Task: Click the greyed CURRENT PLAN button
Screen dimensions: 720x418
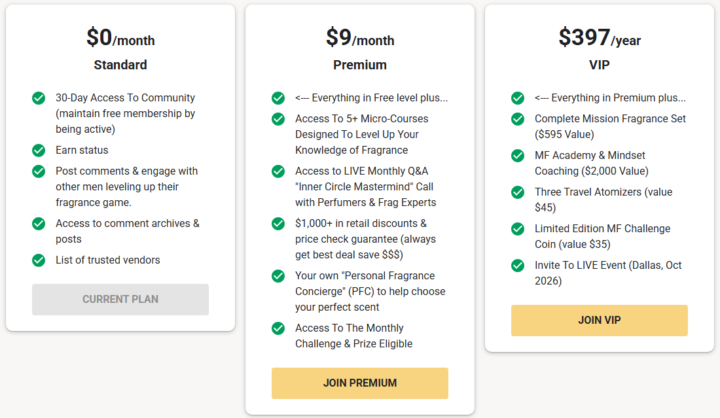Action: pyautogui.click(x=120, y=299)
